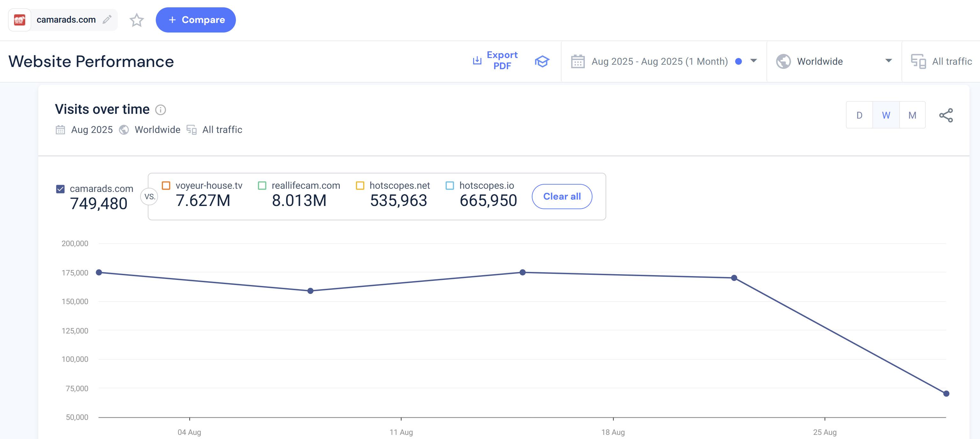Enable the reallifecam.com comparison checkbox
Image resolution: width=980 pixels, height=439 pixels.
[x=262, y=186]
